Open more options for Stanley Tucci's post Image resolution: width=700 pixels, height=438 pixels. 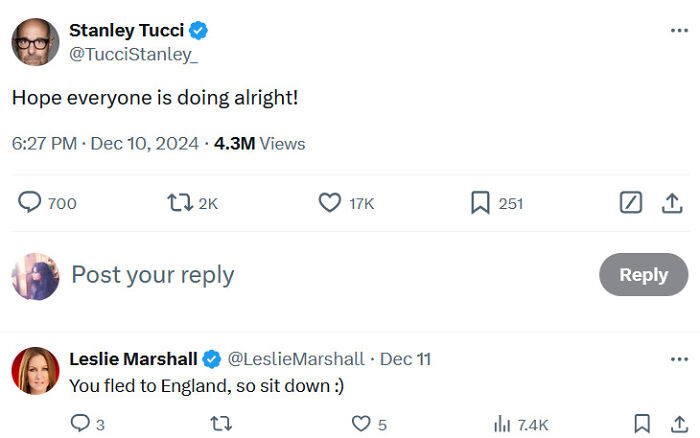(x=678, y=30)
